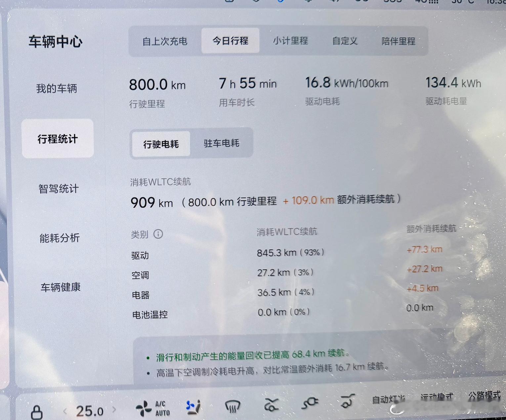Tap the charge port plug icon

pos(310,402)
